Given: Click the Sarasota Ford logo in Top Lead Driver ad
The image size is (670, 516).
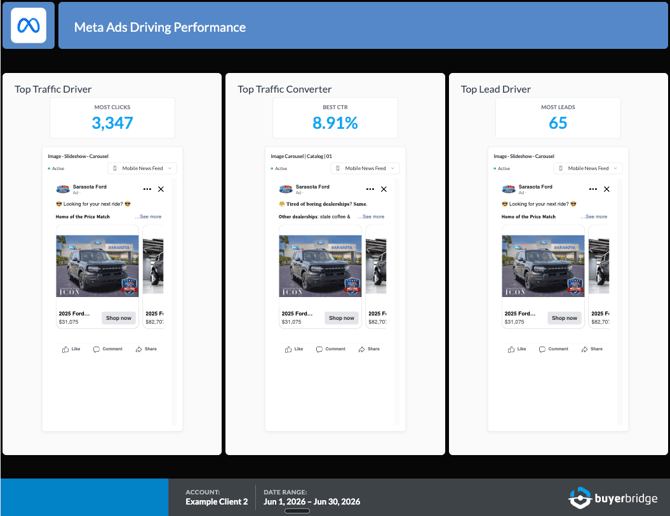Looking at the screenshot, I should tap(509, 189).
